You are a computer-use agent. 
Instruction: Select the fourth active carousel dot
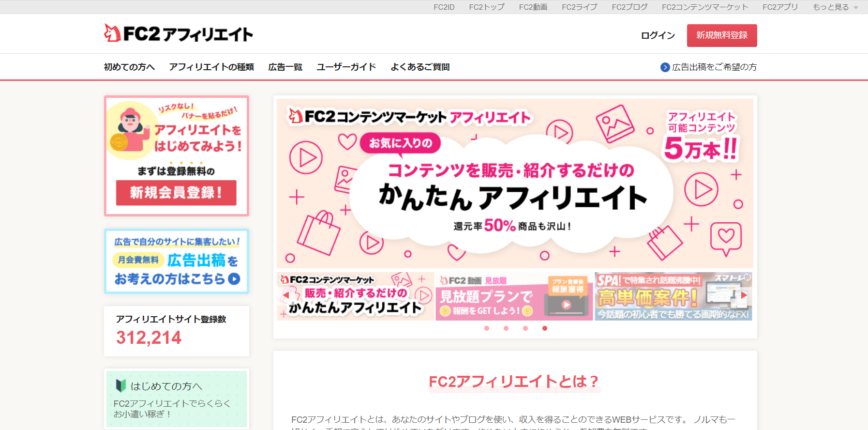545,328
